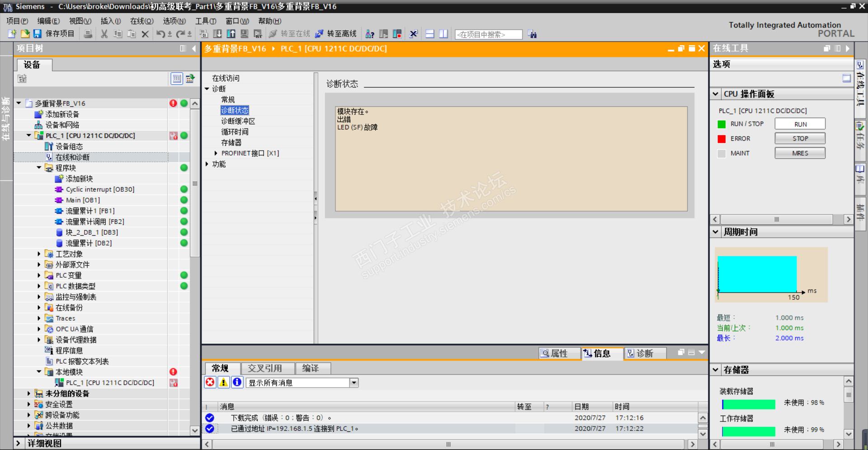Select 循环时间 in diagnostics tree
This screenshot has height=450, width=868.
[x=235, y=132]
